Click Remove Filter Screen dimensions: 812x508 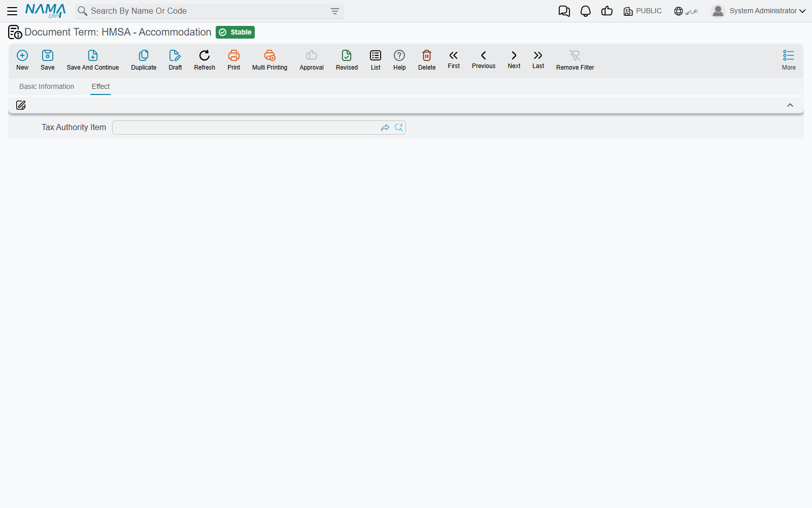tap(575, 60)
